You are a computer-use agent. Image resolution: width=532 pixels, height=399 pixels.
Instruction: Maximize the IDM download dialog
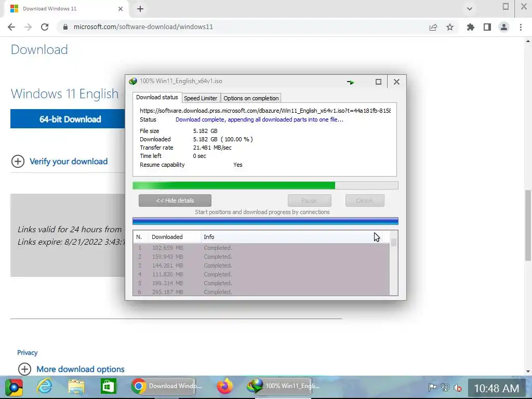point(378,82)
